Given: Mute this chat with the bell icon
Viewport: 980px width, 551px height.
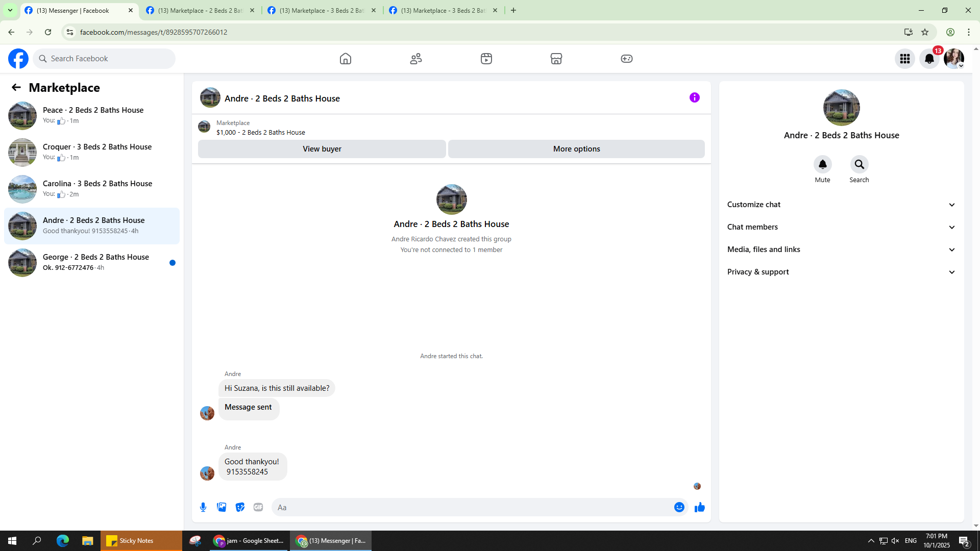Looking at the screenshot, I should (823, 164).
